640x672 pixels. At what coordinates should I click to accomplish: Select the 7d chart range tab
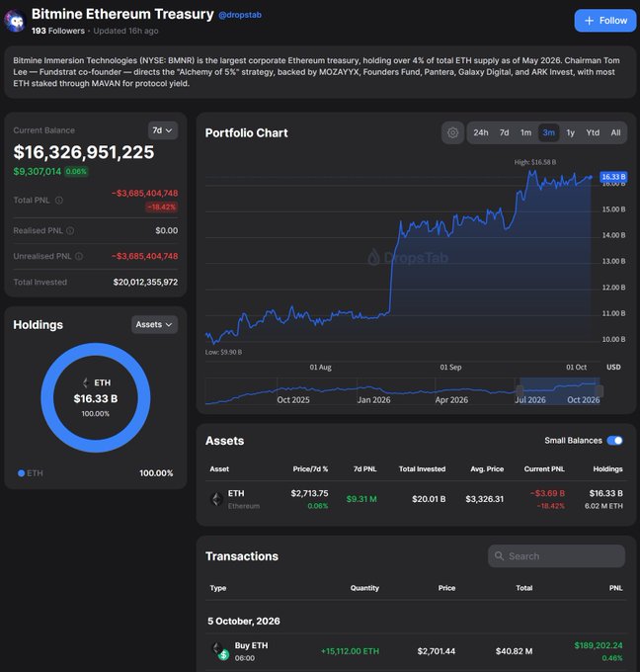tap(505, 132)
